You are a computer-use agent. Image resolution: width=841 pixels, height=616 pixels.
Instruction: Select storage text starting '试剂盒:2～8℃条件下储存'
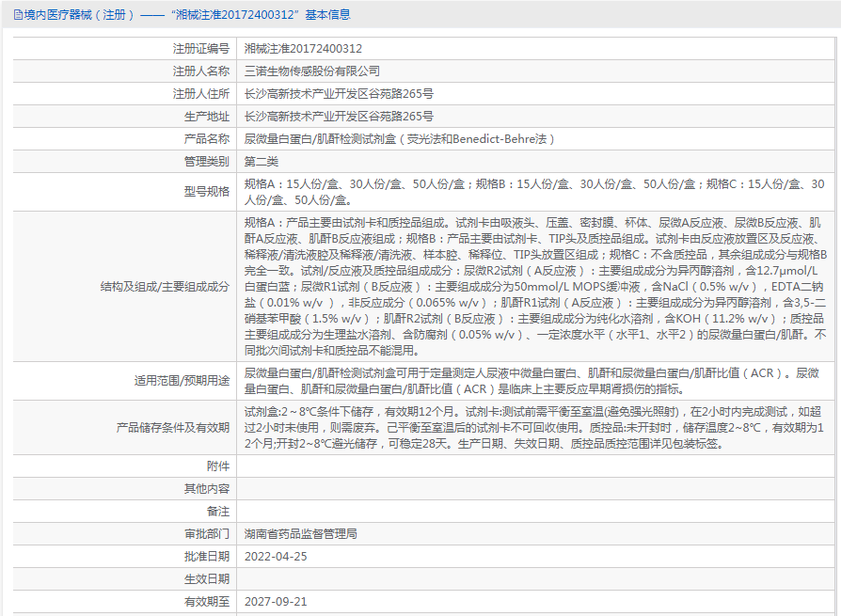click(x=533, y=427)
